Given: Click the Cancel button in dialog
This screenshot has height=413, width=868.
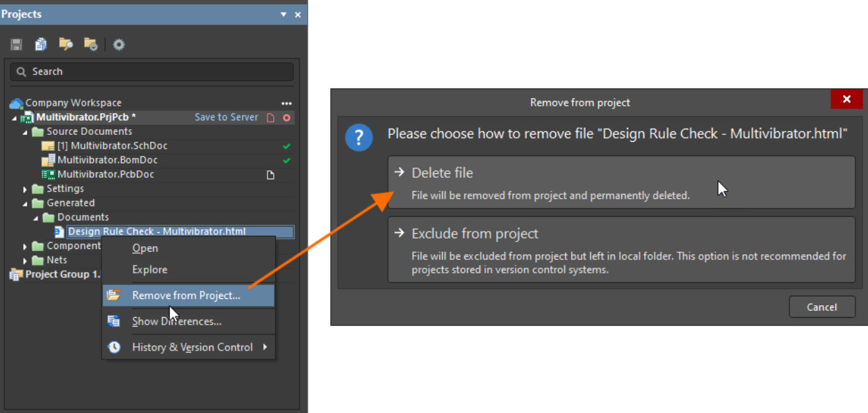Looking at the screenshot, I should tap(821, 307).
